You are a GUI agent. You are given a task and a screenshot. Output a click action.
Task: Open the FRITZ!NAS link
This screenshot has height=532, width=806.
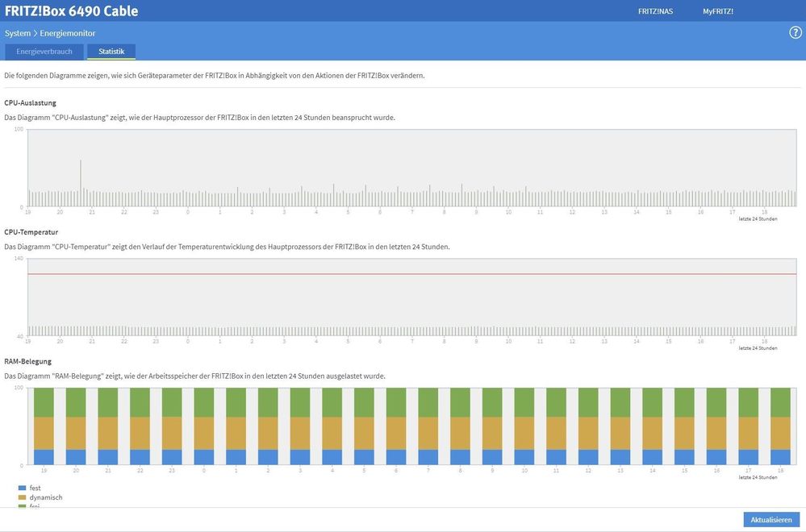click(655, 11)
